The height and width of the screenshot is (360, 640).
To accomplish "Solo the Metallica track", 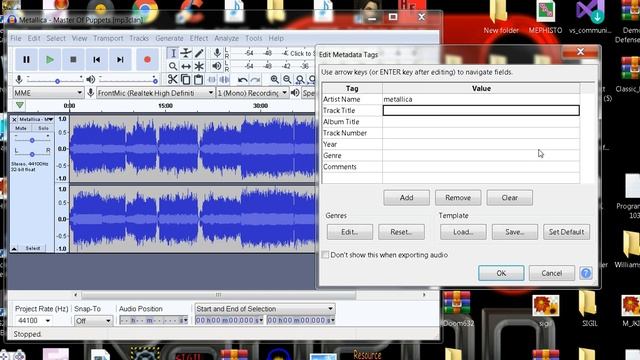I will tap(43, 128).
